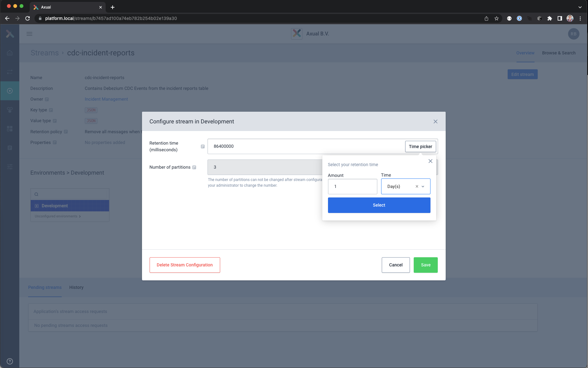Image resolution: width=588 pixels, height=368 pixels.
Task: Switch to the History tab
Action: point(76,287)
